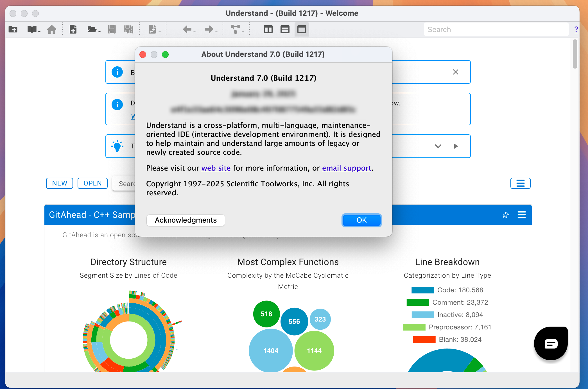The width and height of the screenshot is (588, 389).
Task: Open the Forward arrow history dropdown
Action: coord(211,29)
